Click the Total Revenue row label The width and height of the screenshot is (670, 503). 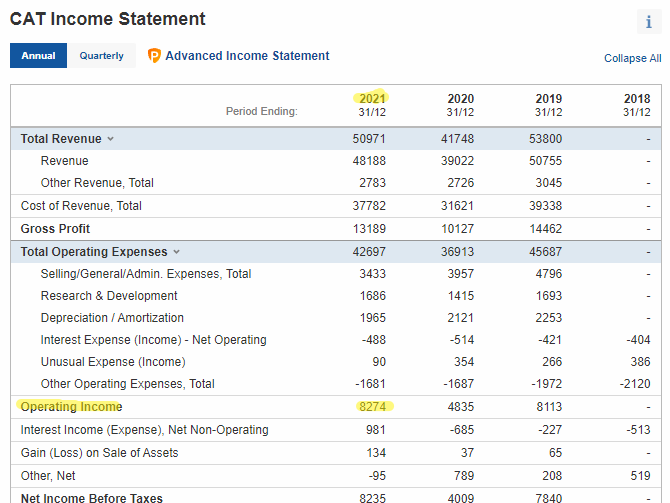[61, 139]
